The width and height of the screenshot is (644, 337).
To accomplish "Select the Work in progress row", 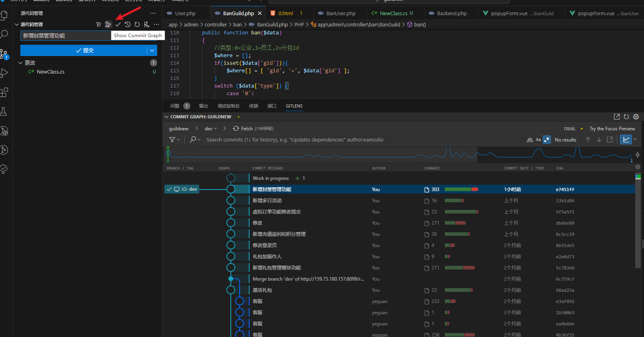I will pos(400,178).
